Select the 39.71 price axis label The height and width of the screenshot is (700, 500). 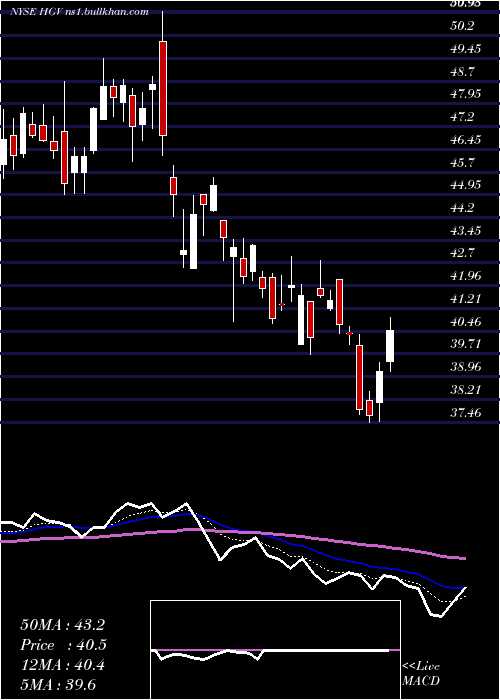[x=466, y=344]
